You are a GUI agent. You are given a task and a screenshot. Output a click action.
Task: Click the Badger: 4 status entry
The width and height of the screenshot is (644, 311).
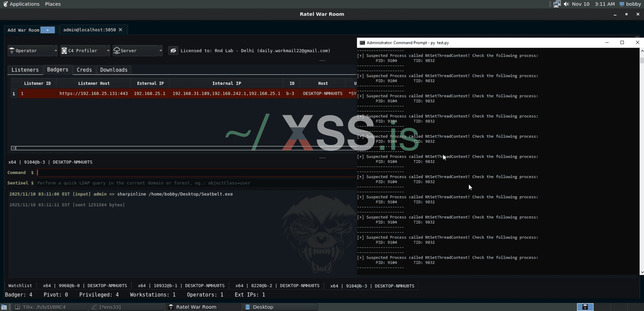pyautogui.click(x=19, y=295)
